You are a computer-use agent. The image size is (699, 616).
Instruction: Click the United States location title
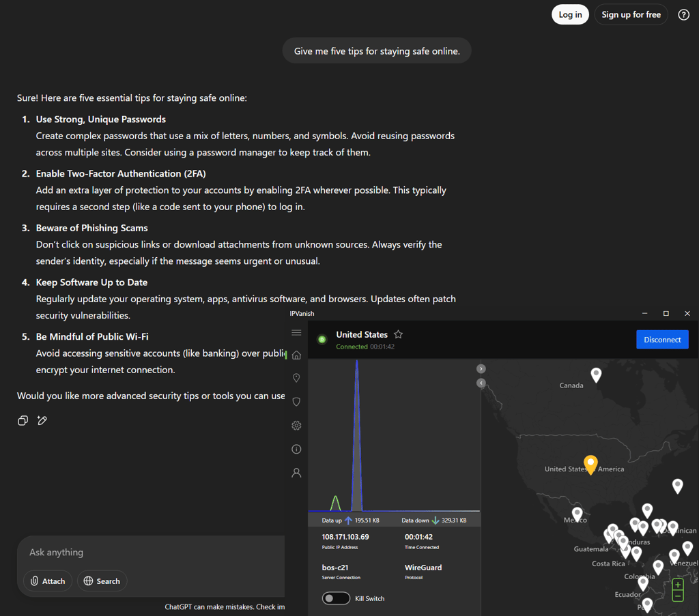tap(362, 334)
